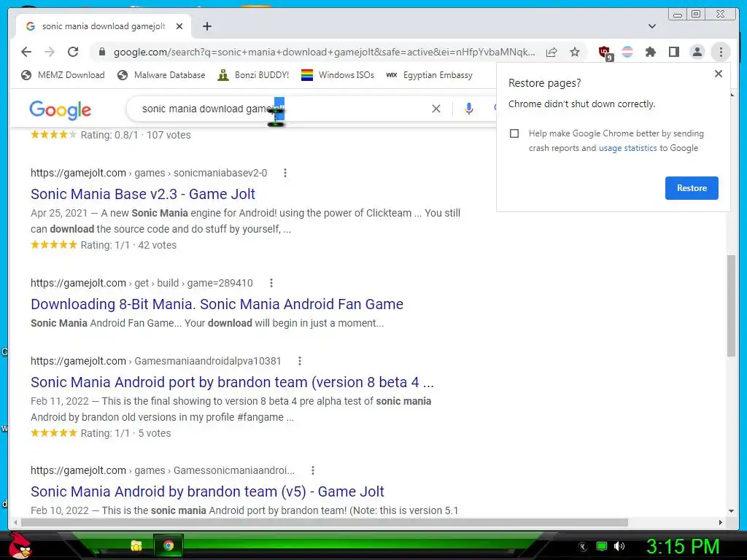Click the horizontal scrollbar thumb
Viewport: 747px width, 560px height.
[324, 522]
